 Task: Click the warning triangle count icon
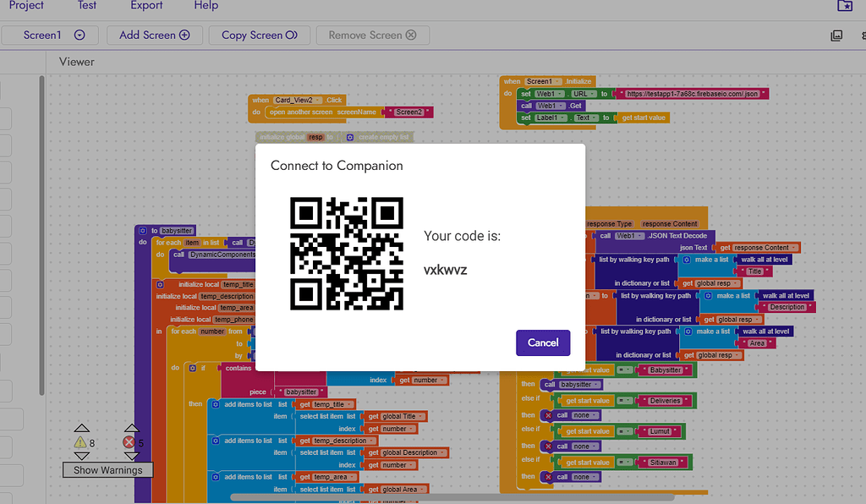[80, 442]
